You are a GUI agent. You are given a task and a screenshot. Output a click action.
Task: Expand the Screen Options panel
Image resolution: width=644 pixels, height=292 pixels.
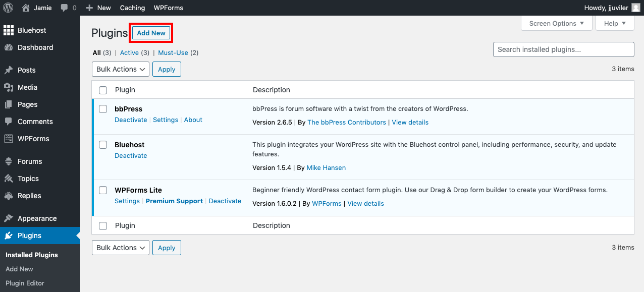click(x=556, y=23)
